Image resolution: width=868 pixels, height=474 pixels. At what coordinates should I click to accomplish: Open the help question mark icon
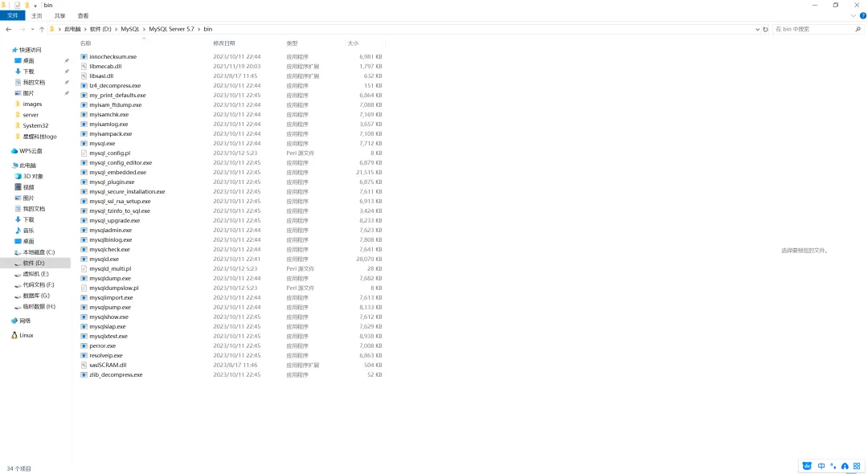pos(863,15)
